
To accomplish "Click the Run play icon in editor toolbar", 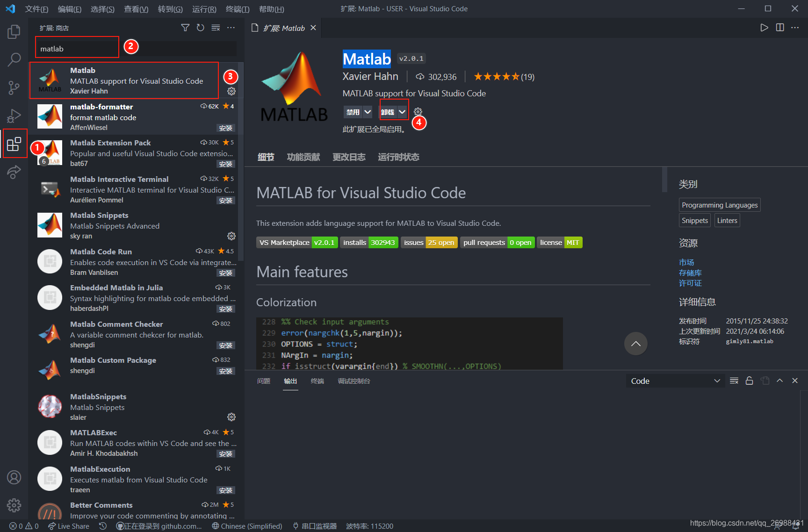I will (764, 28).
